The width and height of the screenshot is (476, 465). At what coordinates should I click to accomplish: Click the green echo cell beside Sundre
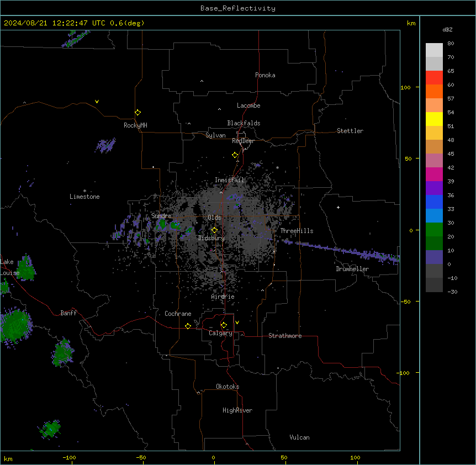click(162, 224)
